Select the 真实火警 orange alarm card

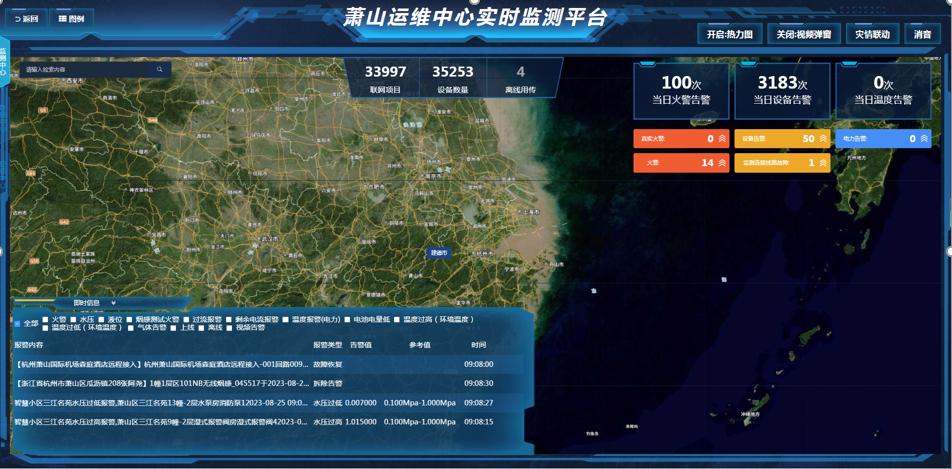click(x=681, y=139)
